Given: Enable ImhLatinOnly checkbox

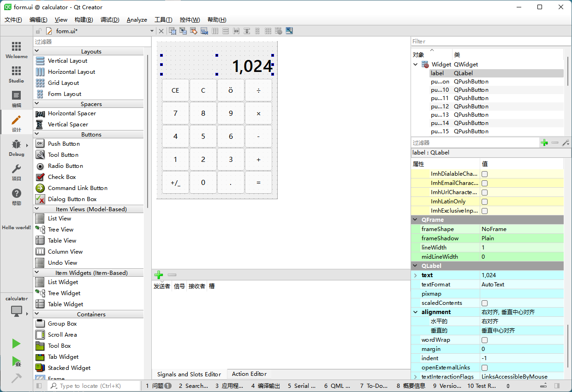Looking at the screenshot, I should 485,202.
